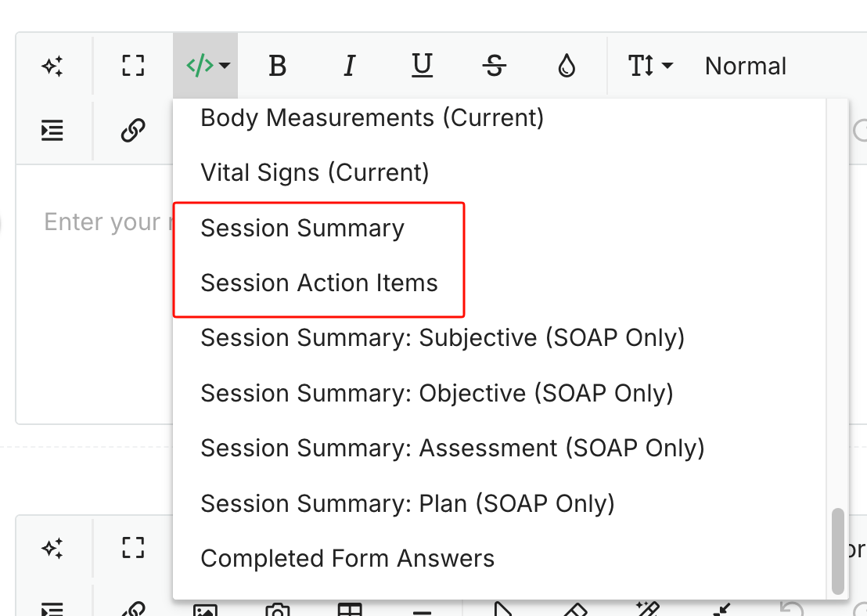Collapse the code variables dropdown

(x=206, y=66)
